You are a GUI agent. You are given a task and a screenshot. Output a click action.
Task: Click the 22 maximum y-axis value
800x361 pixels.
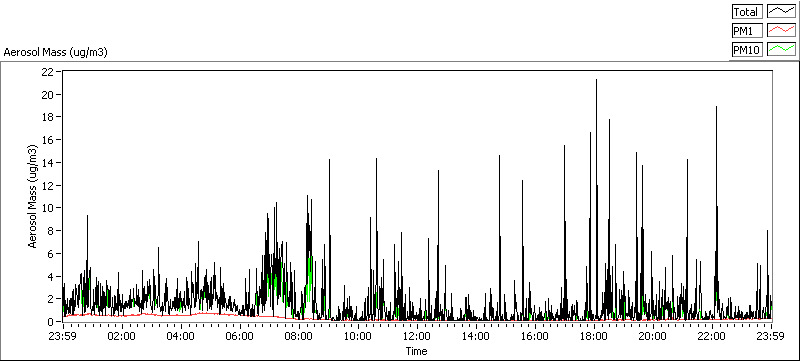click(48, 72)
